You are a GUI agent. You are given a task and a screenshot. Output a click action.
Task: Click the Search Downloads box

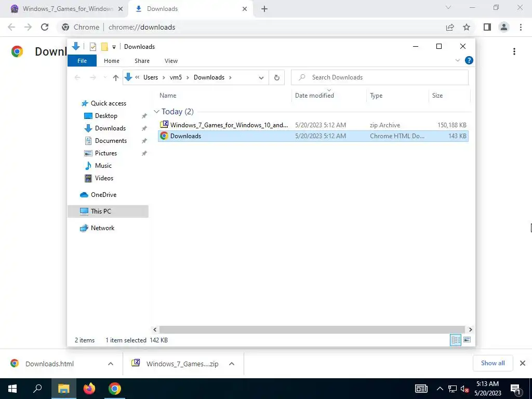click(x=380, y=77)
